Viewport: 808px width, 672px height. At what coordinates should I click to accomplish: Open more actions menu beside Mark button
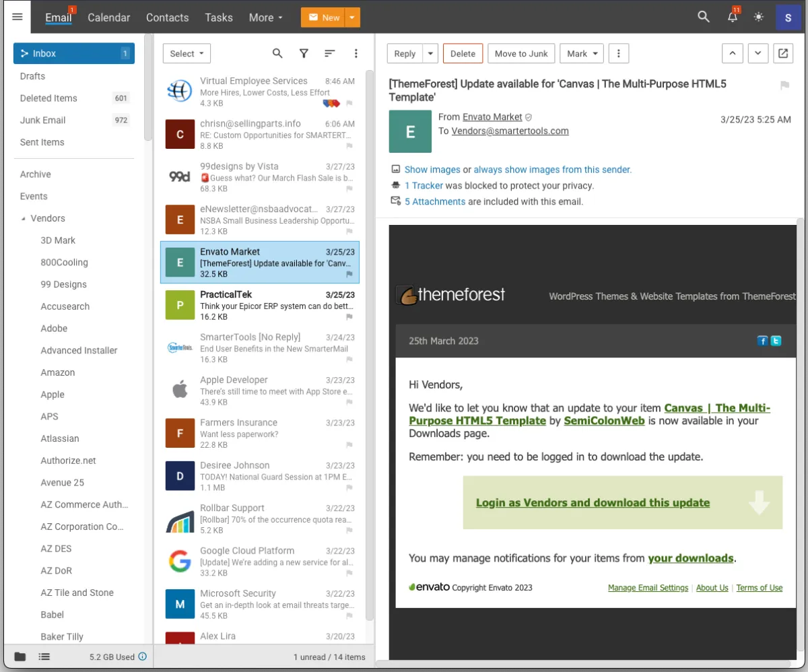[619, 54]
